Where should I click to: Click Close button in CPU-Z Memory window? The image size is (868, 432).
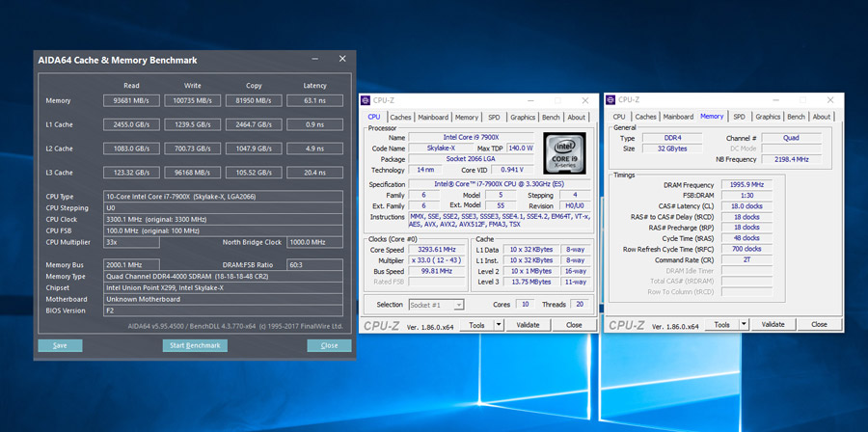click(x=819, y=325)
